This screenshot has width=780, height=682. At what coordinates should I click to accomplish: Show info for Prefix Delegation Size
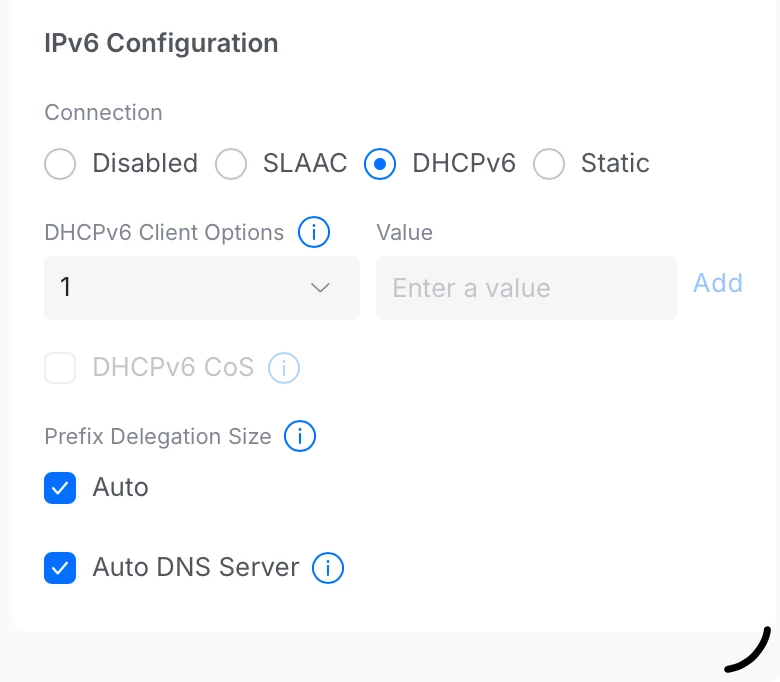(x=300, y=437)
